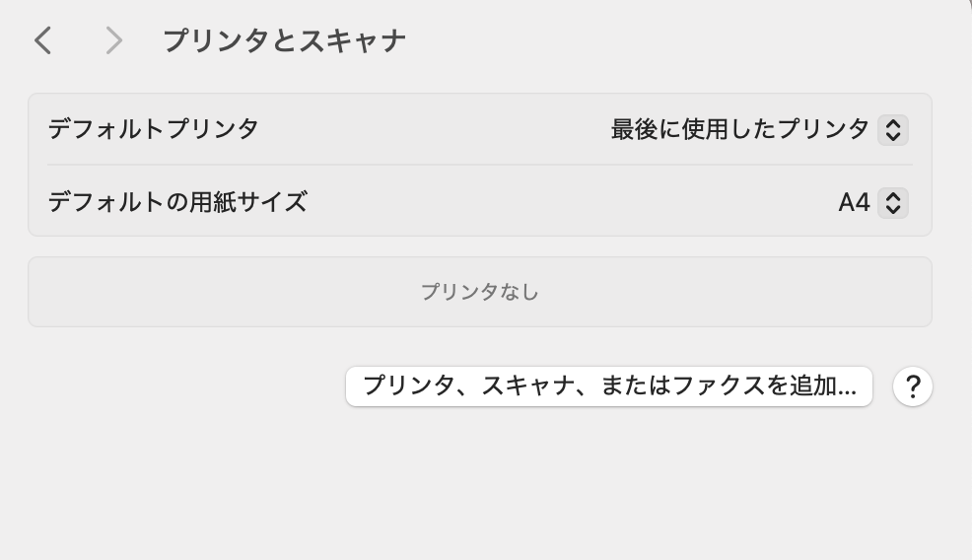This screenshot has width=972, height=560.
Task: Open the デフォルトプリンタ popup menu
Action: [759, 129]
